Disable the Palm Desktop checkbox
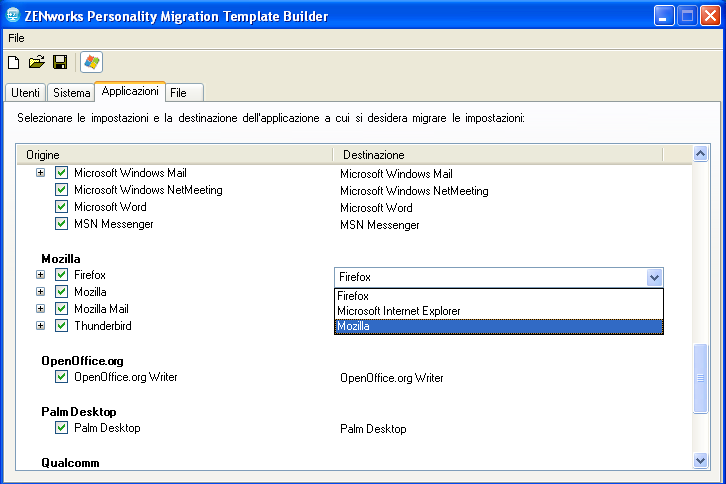Image resolution: width=726 pixels, height=484 pixels. coord(62,428)
